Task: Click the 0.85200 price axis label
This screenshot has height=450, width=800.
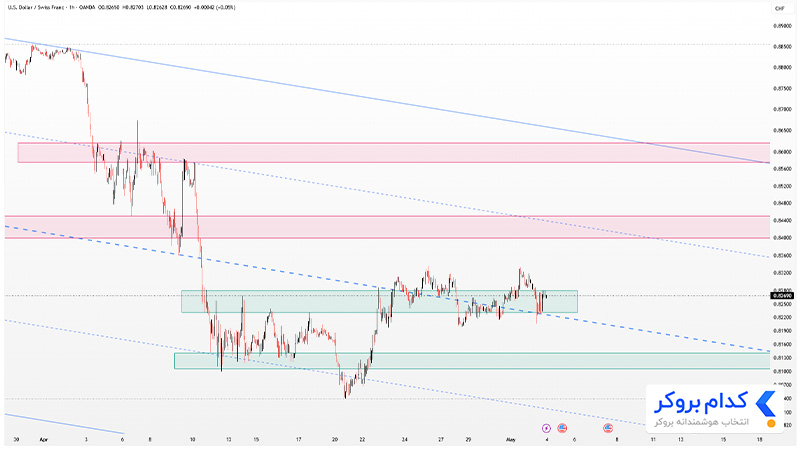Action: point(782,186)
